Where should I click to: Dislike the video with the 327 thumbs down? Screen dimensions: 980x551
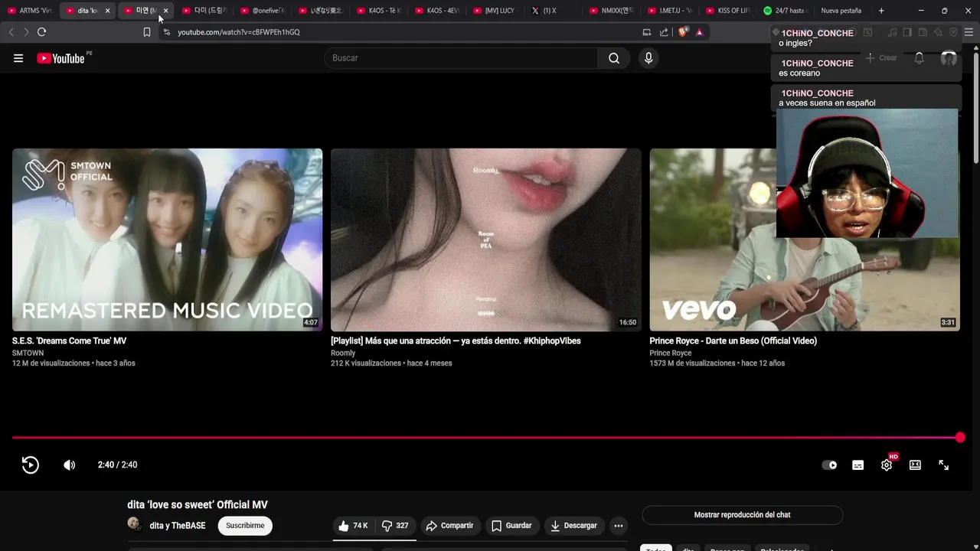click(x=396, y=526)
